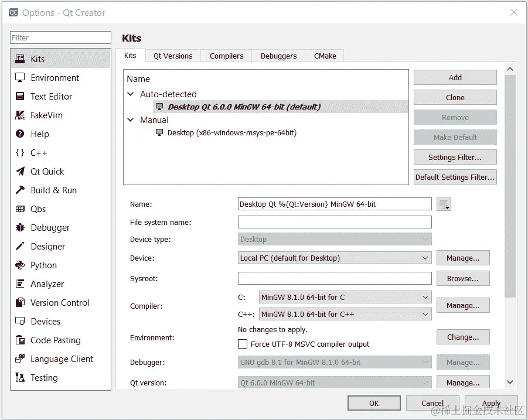This screenshot has width=528, height=420.
Task: Click the scrollbar up arrow
Action: (x=510, y=69)
